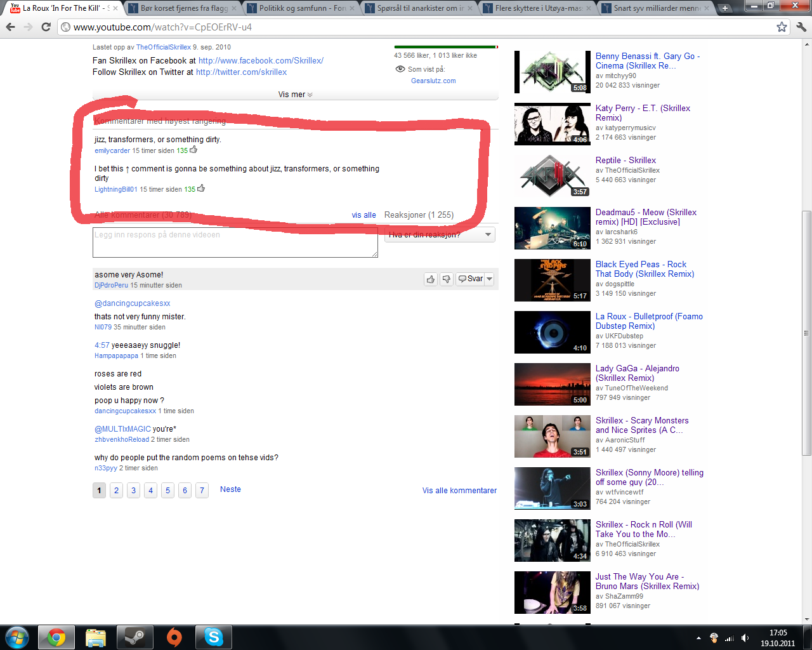Open the mitchyy90 channel link
812x650 pixels.
[x=620, y=76]
